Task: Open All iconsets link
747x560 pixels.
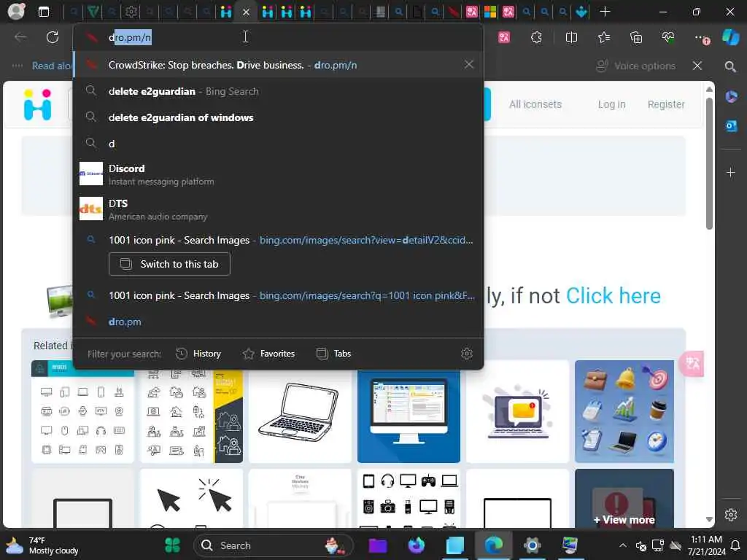Action: [x=535, y=104]
